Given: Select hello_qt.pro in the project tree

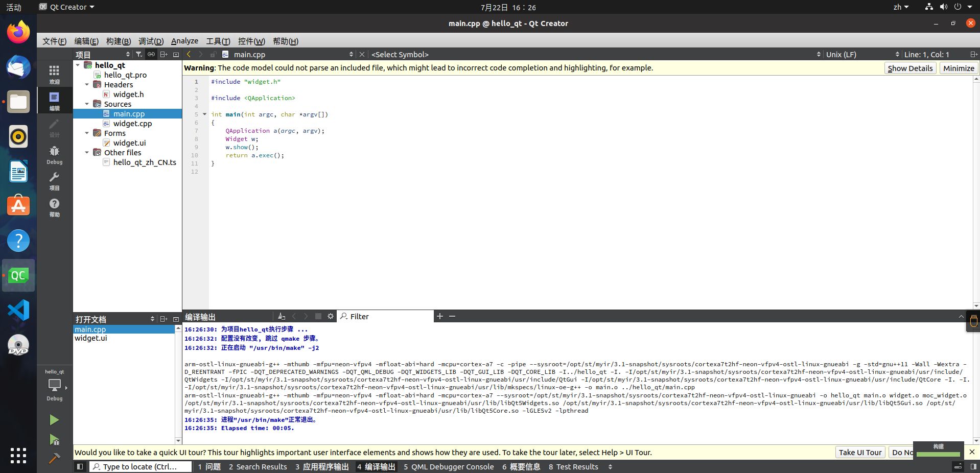Looking at the screenshot, I should click(125, 75).
